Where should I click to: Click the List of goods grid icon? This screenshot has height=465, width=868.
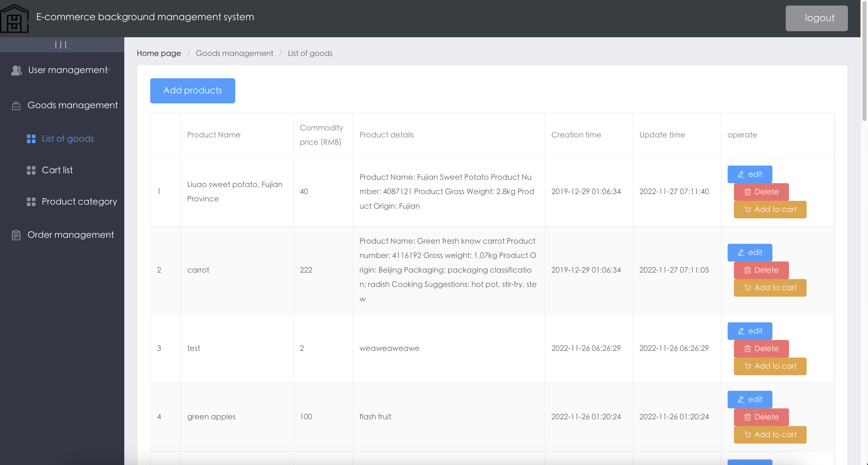(31, 138)
